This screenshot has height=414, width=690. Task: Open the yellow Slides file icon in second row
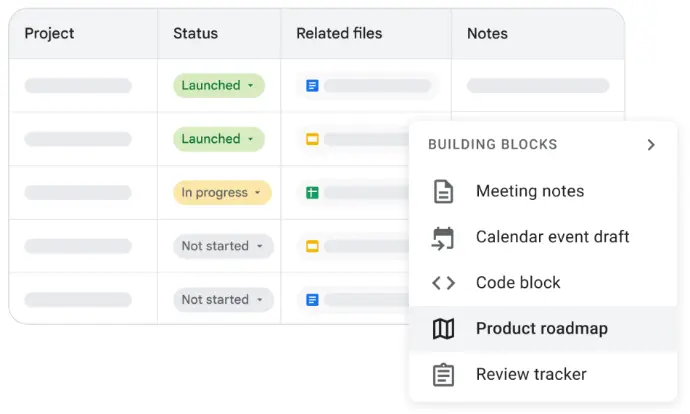[x=312, y=139]
